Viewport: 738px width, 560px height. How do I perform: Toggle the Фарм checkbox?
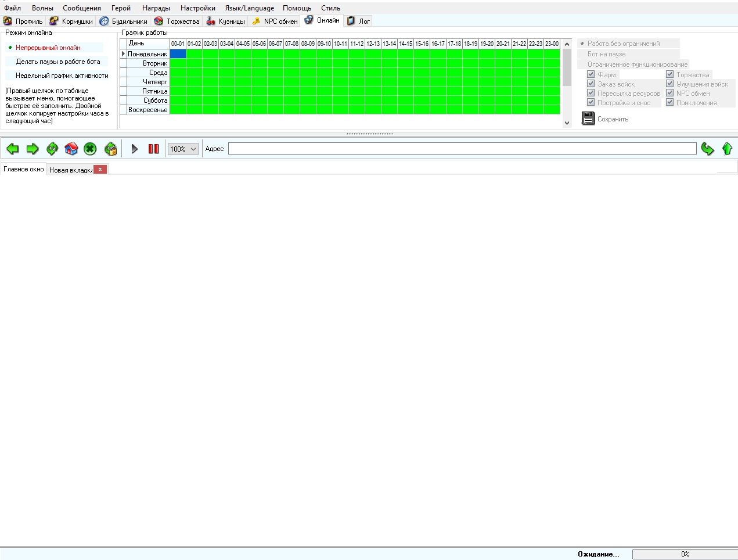(x=591, y=74)
